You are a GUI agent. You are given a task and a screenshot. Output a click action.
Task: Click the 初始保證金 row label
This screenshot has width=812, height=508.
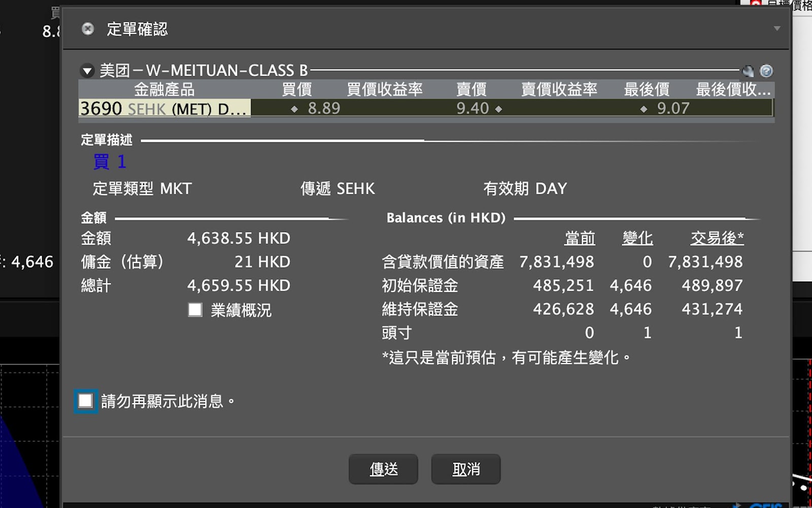[x=420, y=285]
